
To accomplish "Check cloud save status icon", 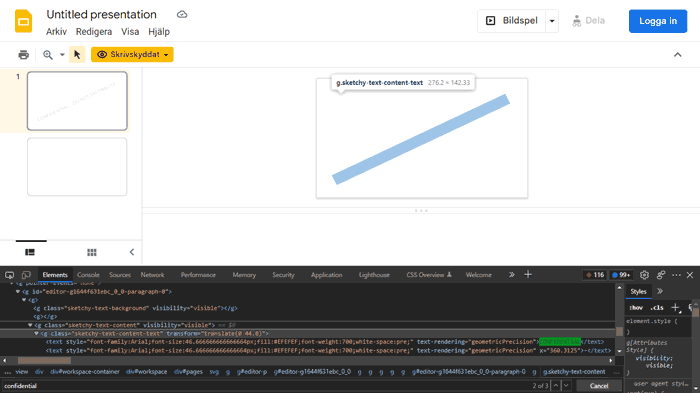I will pos(182,14).
